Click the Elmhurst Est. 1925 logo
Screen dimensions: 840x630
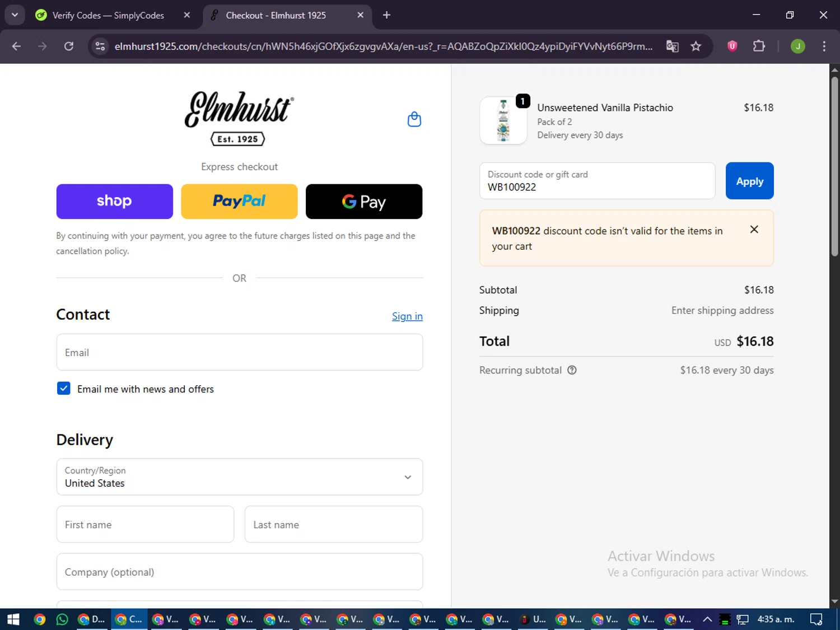point(239,118)
